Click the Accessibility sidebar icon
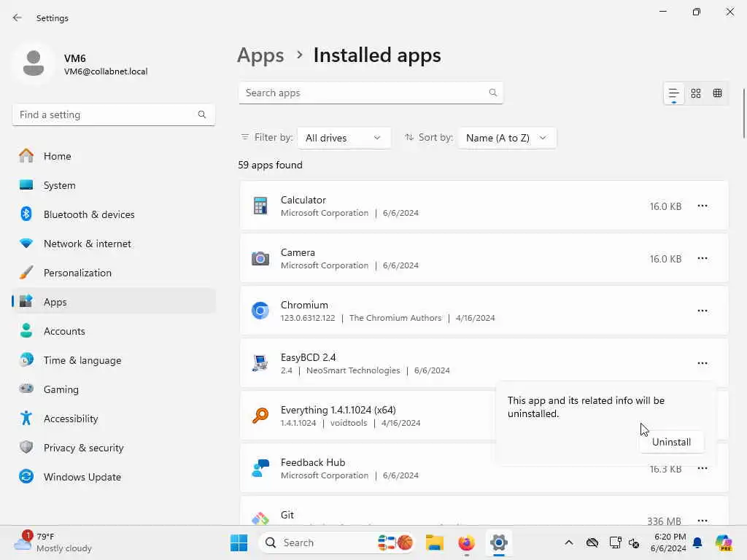Viewport: 747px width, 560px height. (x=26, y=418)
